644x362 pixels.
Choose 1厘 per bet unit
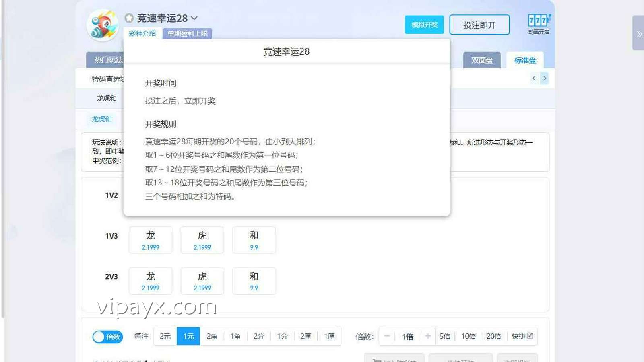pyautogui.click(x=329, y=336)
